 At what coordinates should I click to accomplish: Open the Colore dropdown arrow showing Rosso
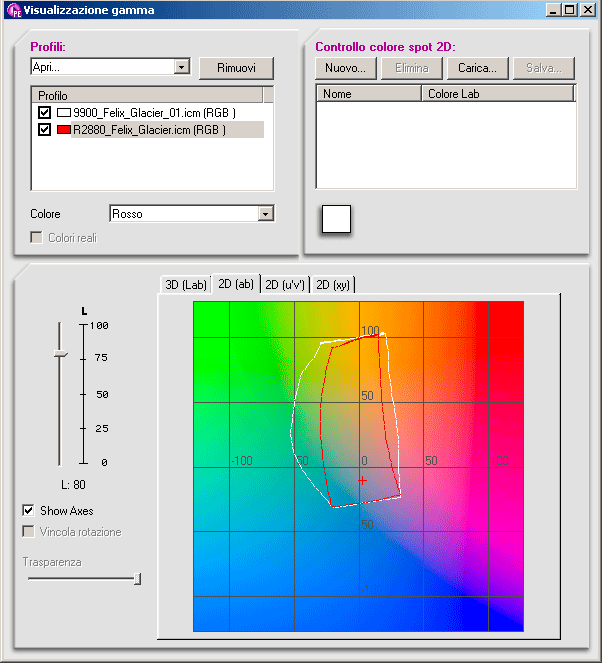[265, 214]
